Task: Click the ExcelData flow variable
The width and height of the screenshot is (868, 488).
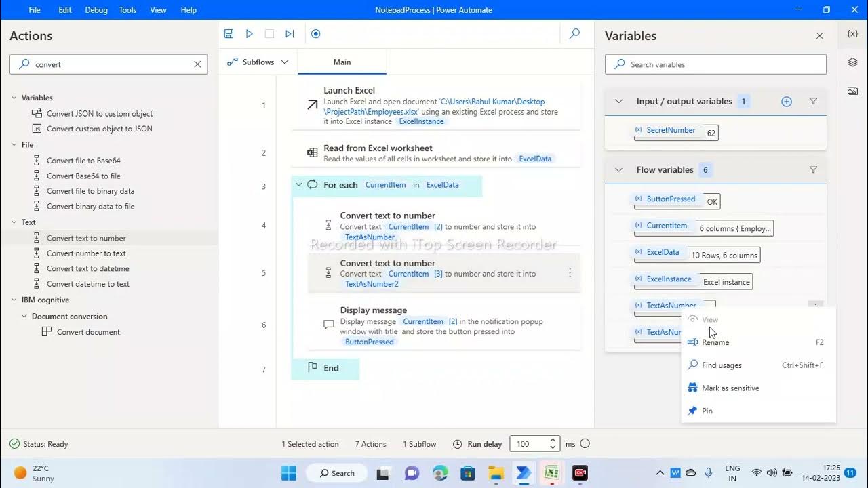Action: [663, 252]
